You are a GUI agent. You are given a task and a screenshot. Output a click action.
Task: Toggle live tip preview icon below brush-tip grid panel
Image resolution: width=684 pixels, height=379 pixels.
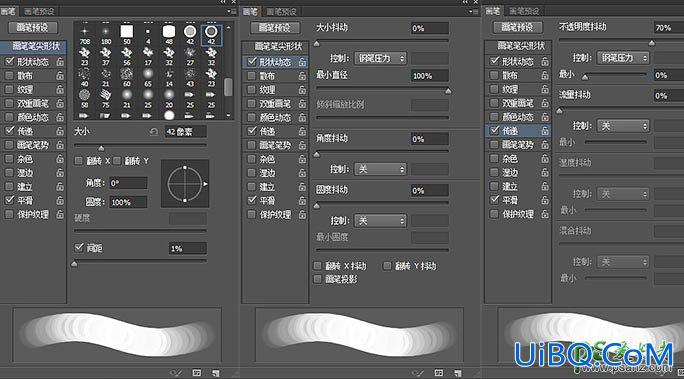pyautogui.click(x=175, y=373)
